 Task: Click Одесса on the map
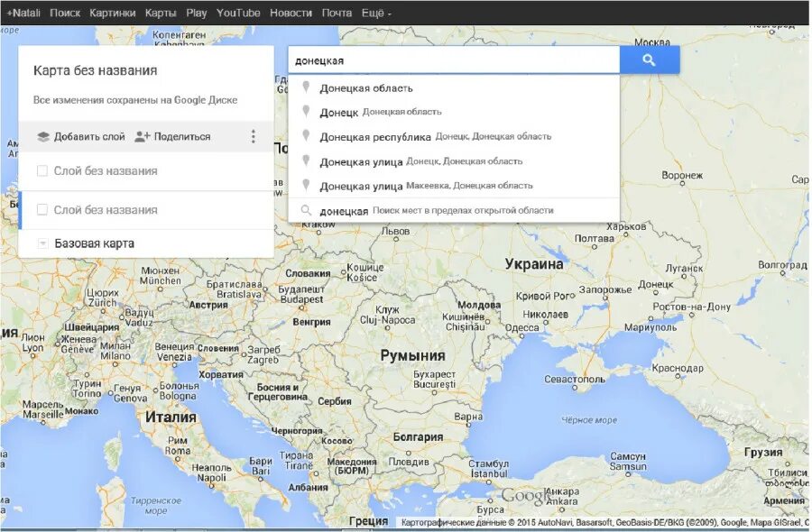coord(522,327)
